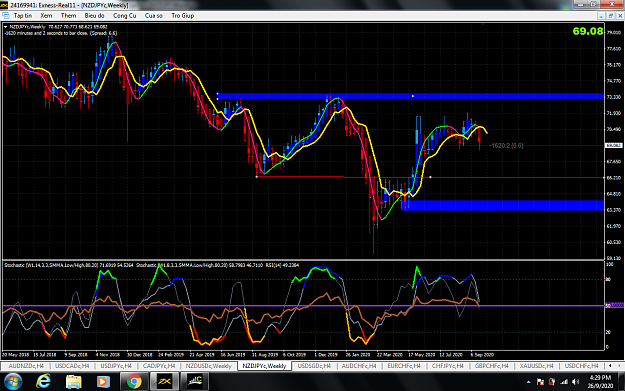Switch to the CADJPYc,H4 chart tab
625x391 pixels.
tap(159, 366)
